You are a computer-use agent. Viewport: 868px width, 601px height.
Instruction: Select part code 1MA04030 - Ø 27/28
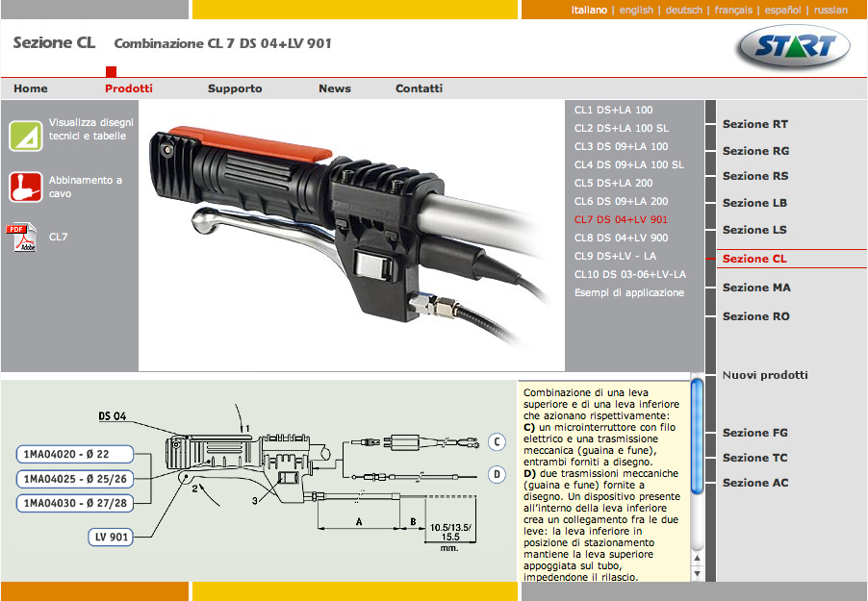pyautogui.click(x=75, y=503)
